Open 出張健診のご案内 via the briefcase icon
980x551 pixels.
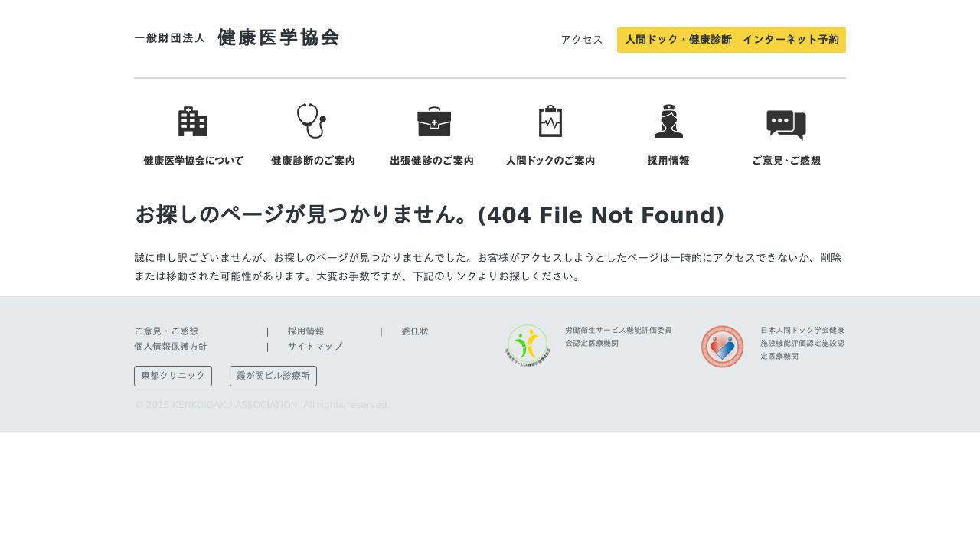(432, 121)
